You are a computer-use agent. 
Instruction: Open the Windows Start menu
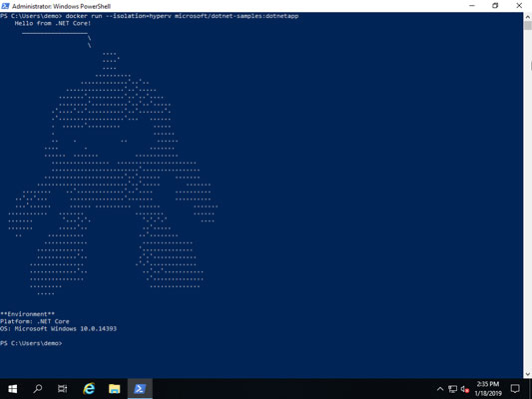[x=13, y=389]
